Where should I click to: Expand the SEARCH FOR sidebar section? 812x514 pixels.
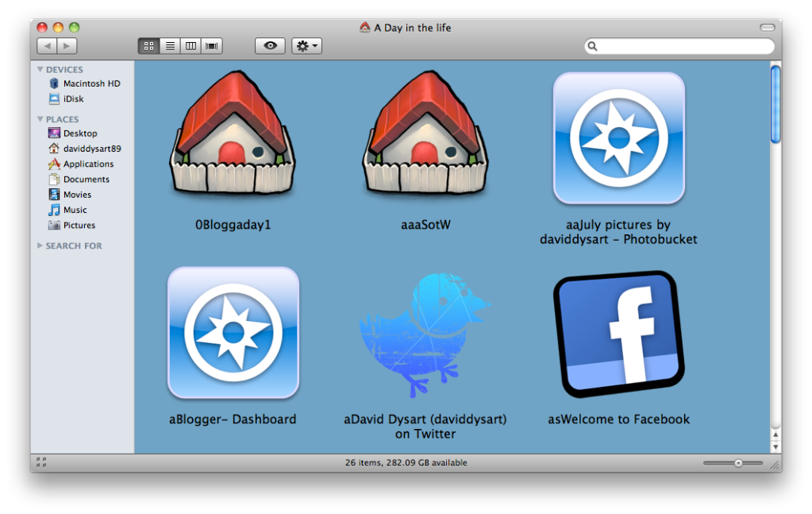coord(40,245)
